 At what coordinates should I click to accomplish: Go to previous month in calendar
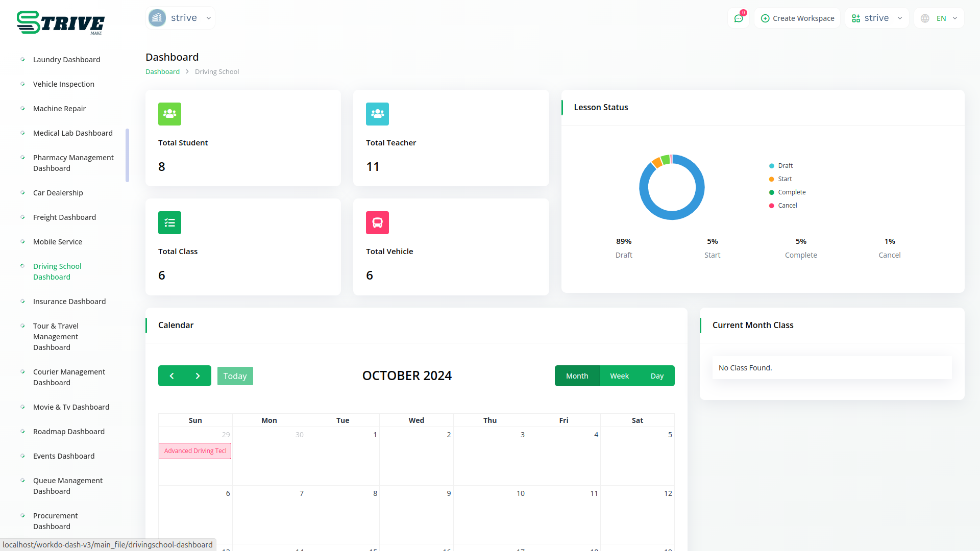(x=171, y=376)
